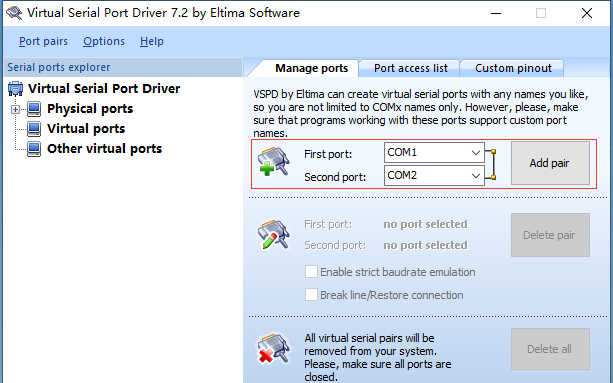Switch to the Port access list tab
The height and width of the screenshot is (383, 613).
pos(410,68)
